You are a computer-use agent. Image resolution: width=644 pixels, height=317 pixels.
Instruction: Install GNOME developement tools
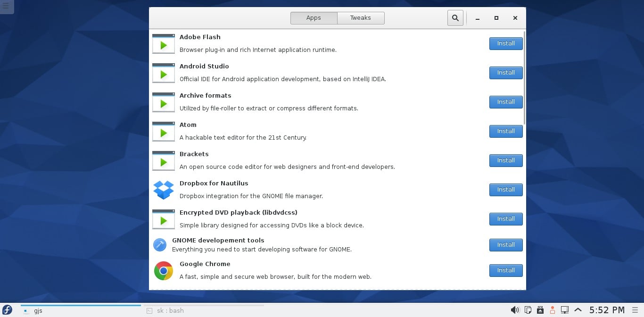[x=506, y=245]
